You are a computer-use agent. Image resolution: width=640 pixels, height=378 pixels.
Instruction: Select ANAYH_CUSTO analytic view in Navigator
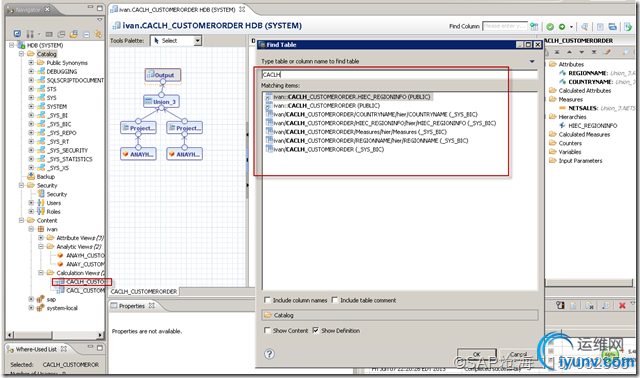click(85, 256)
